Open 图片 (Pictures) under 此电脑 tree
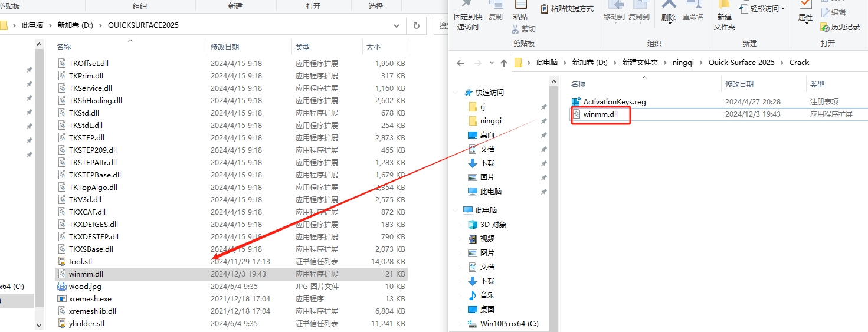 [481, 253]
